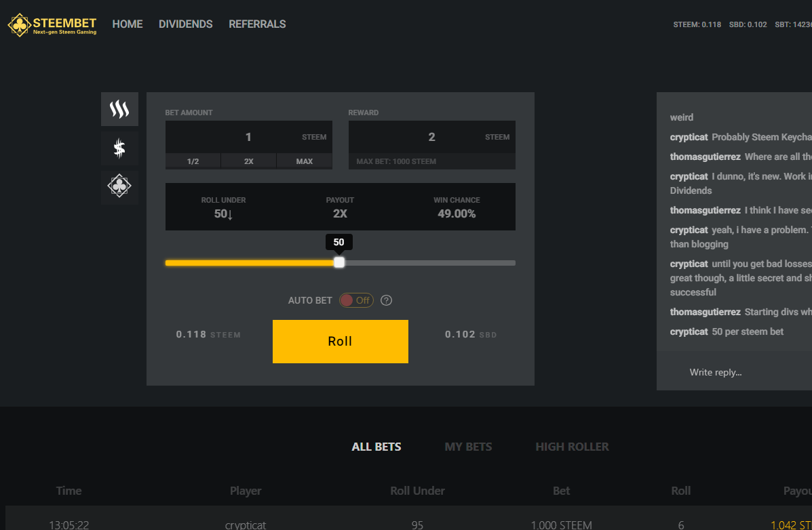Set the bet to MAX
The image size is (812, 530).
305,161
